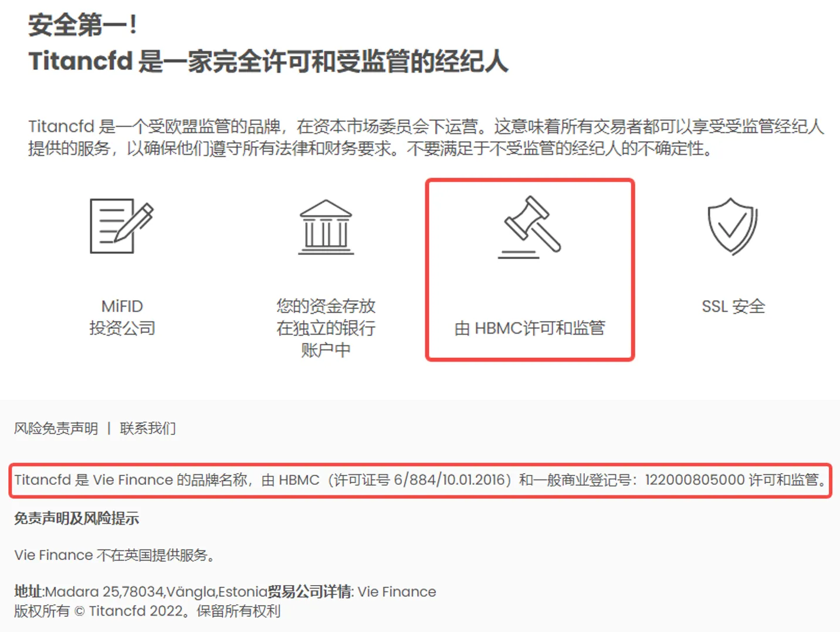Click the 免责声明及风险提示 heading
Viewport: 840px width, 632px height.
point(77,518)
